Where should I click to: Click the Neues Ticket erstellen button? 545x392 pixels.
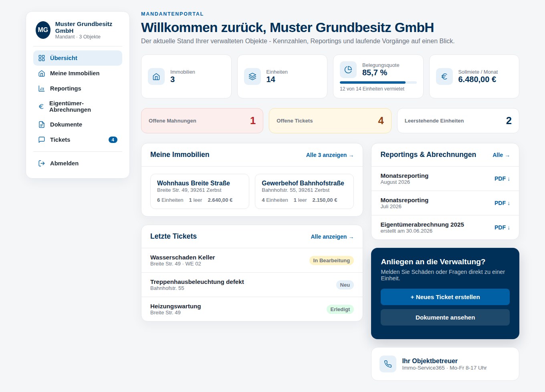click(445, 297)
